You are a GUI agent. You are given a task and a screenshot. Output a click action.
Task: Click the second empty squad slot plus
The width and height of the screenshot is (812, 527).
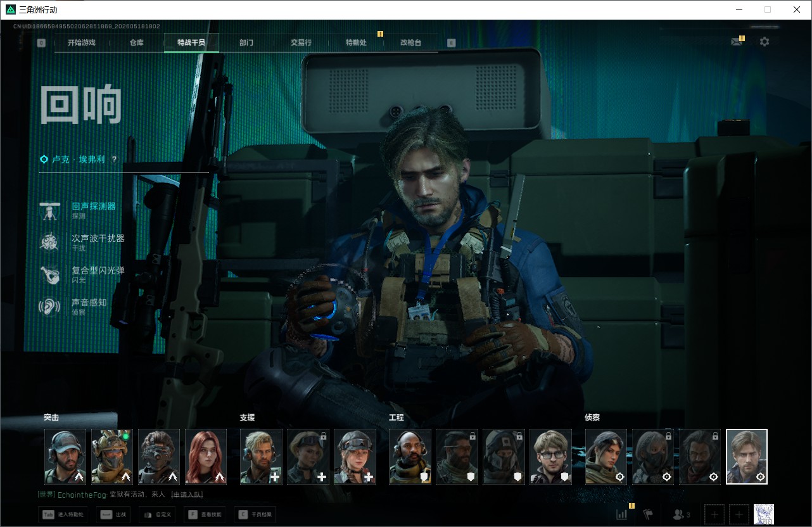point(739,514)
